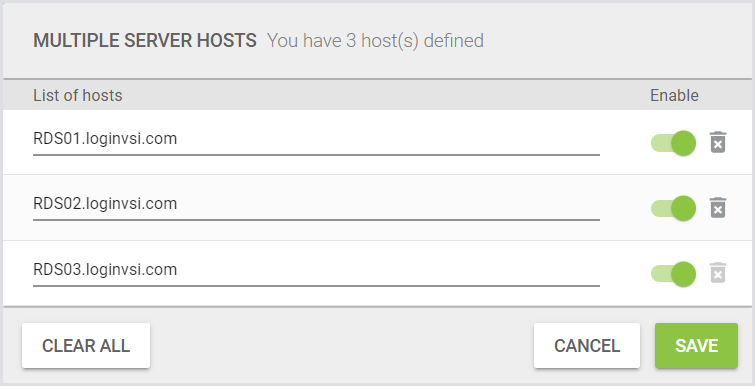Toggle the RDS03.loginvsi.com enable switch

673,274
